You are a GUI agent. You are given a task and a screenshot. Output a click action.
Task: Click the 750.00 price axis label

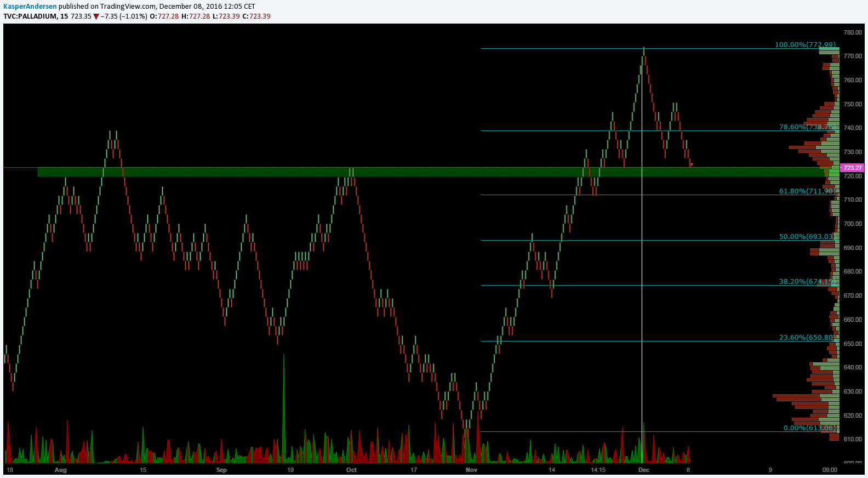click(853, 104)
